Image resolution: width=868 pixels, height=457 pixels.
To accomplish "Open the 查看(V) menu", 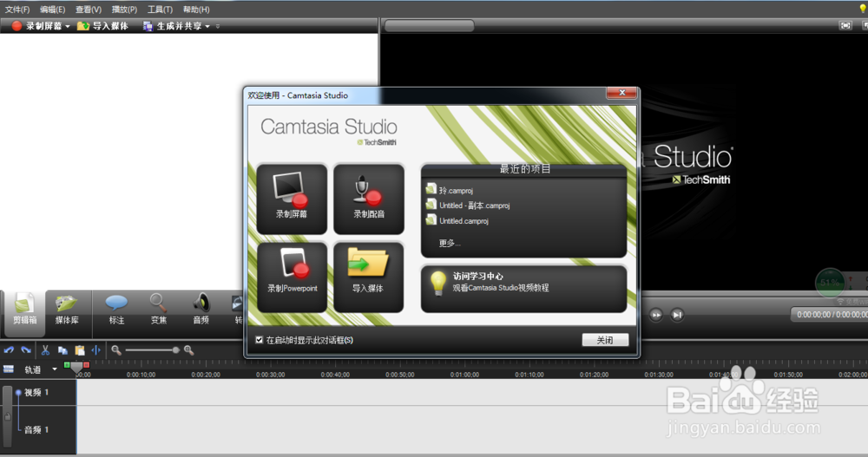I will pos(89,10).
